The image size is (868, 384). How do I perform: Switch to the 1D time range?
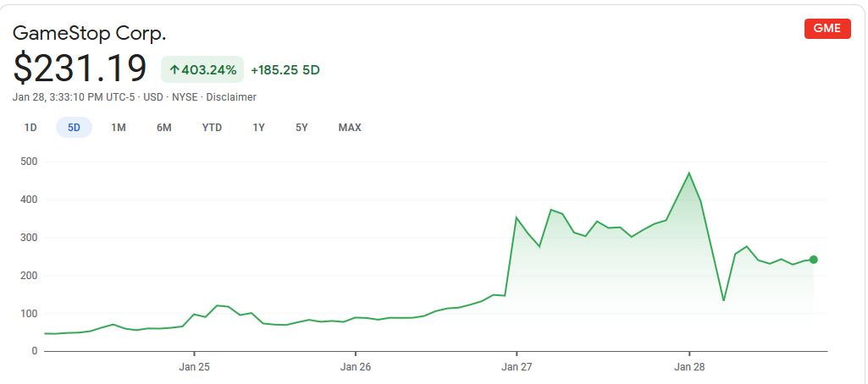click(30, 128)
